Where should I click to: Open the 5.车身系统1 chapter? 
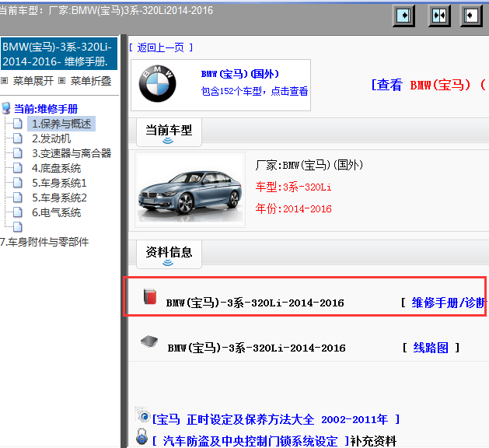(x=59, y=183)
